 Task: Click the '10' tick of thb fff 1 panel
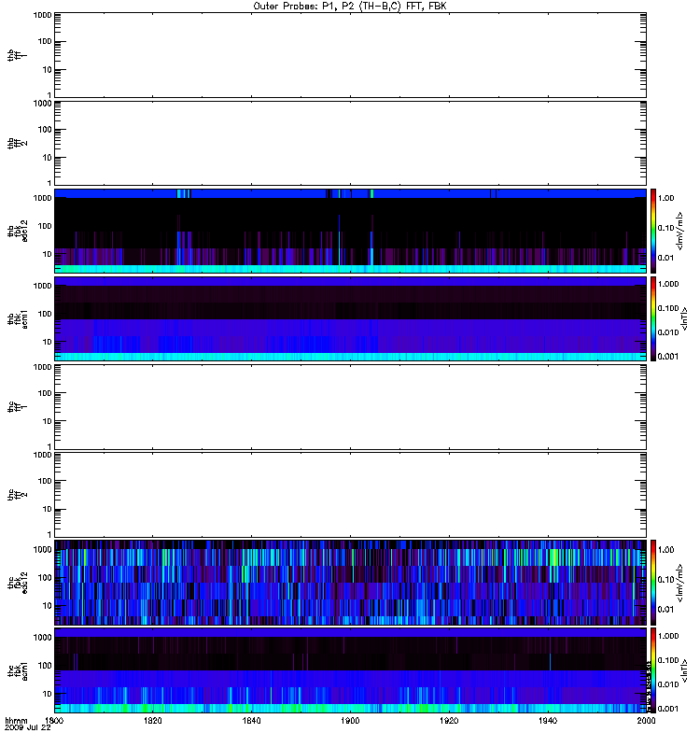coord(47,70)
